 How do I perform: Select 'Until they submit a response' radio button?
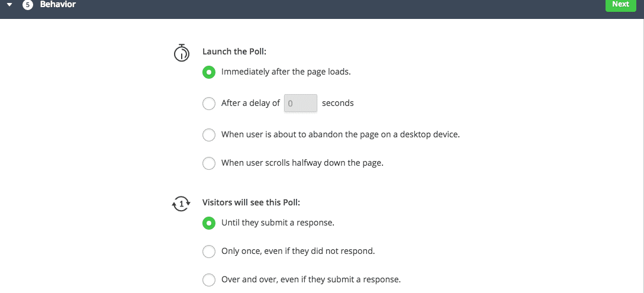click(x=209, y=224)
